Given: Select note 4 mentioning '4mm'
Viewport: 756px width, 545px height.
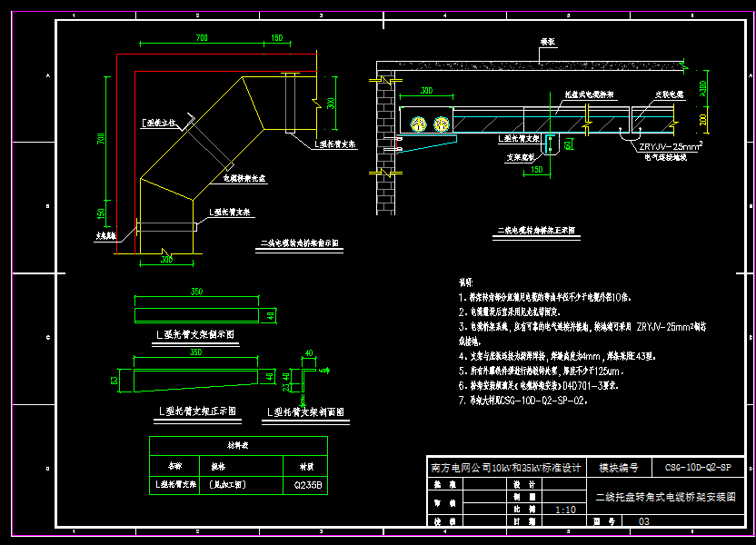Looking at the screenshot, I should tap(557, 357).
